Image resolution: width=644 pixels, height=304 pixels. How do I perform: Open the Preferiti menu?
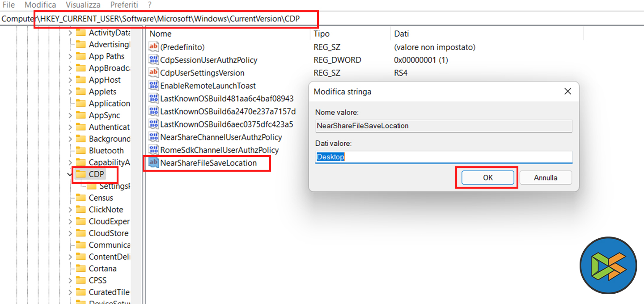point(124,5)
